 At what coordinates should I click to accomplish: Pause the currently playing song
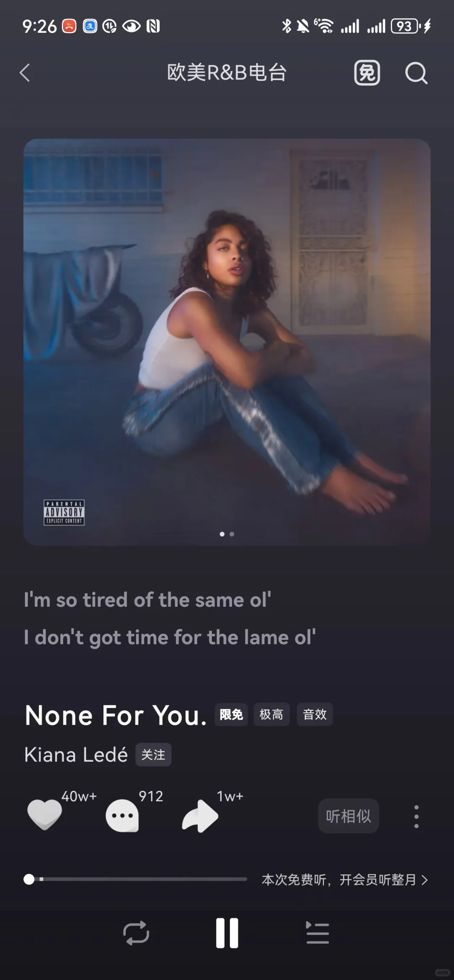(227, 933)
